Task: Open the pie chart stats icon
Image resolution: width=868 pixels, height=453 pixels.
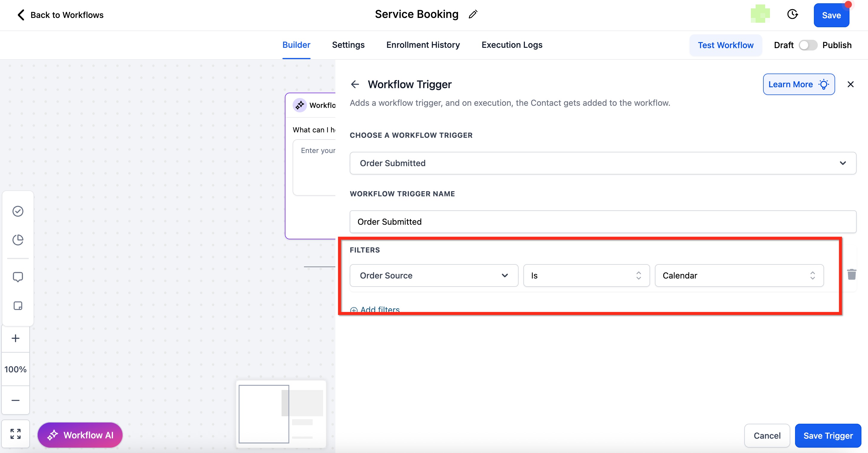Action: 18,240
